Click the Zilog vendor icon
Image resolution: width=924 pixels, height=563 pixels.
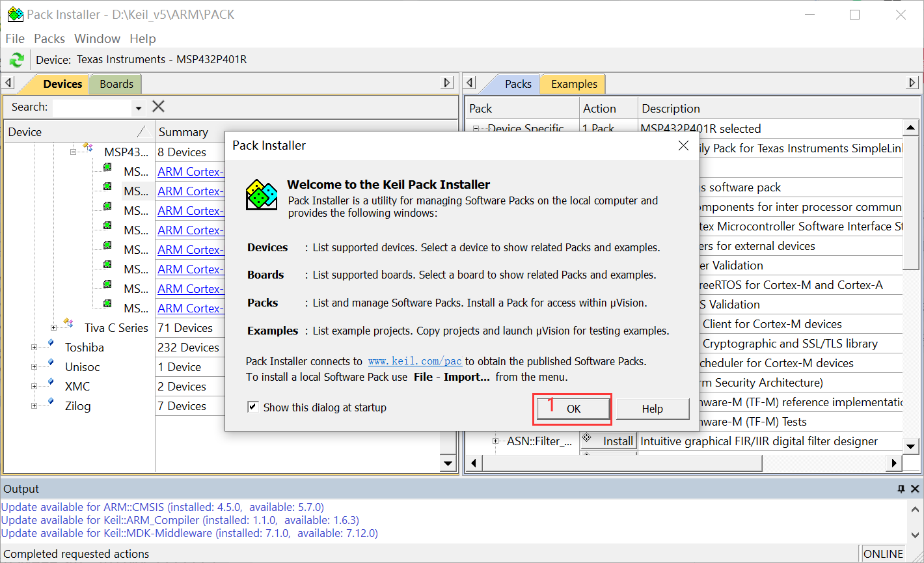point(51,402)
